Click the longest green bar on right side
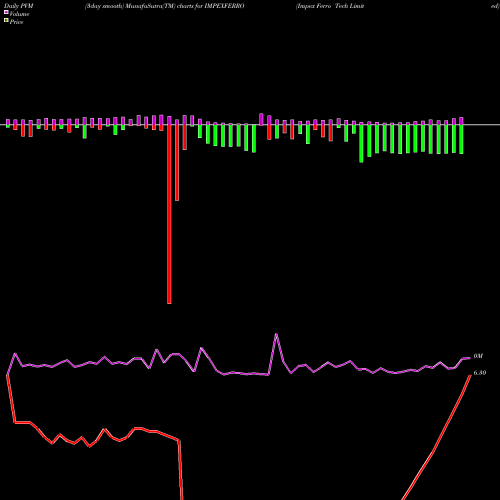500x500 pixels. [x=361, y=144]
